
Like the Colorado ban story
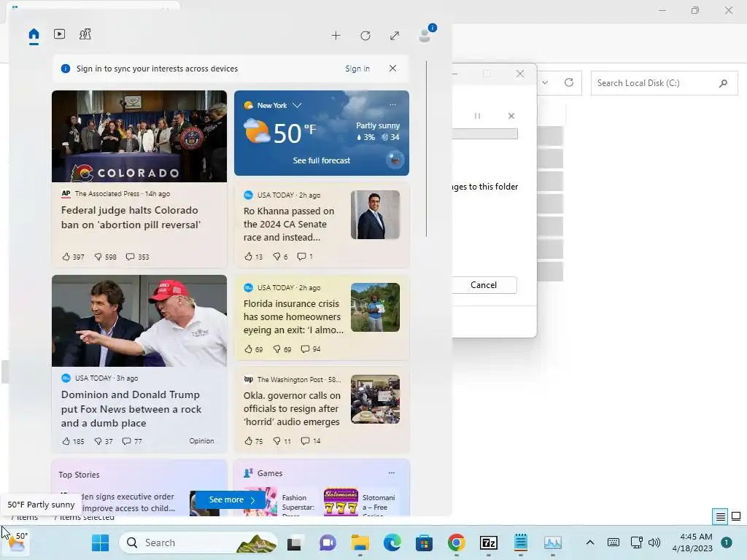pos(73,257)
